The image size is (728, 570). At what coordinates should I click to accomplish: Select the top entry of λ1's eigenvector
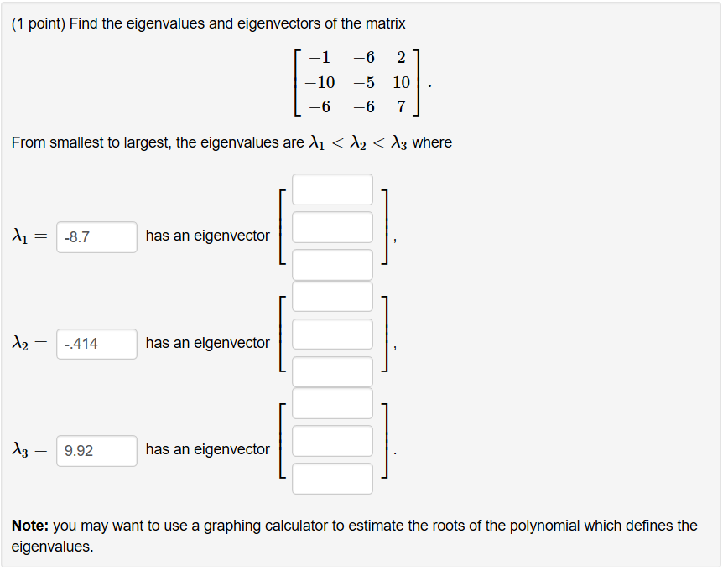coord(331,189)
